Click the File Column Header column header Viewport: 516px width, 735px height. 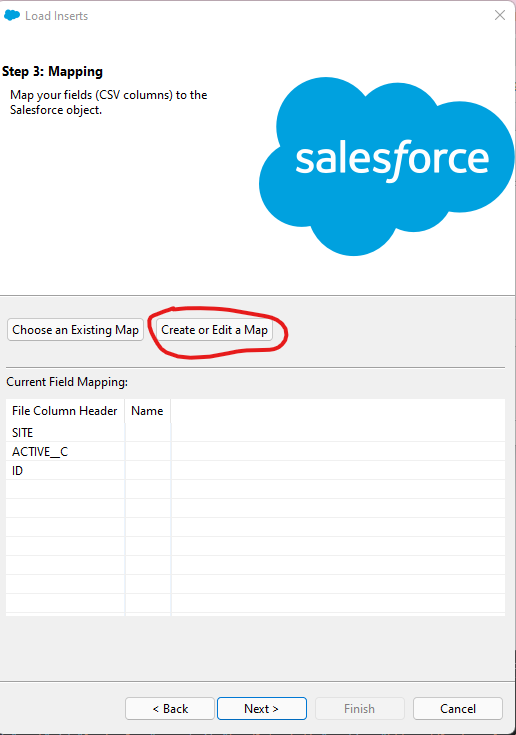pos(65,411)
